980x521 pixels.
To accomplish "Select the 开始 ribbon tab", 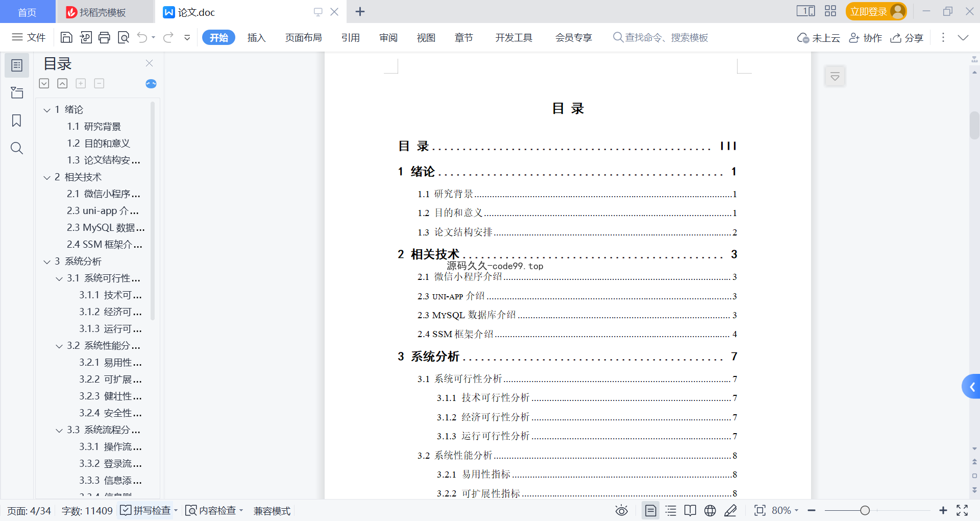I will (218, 37).
